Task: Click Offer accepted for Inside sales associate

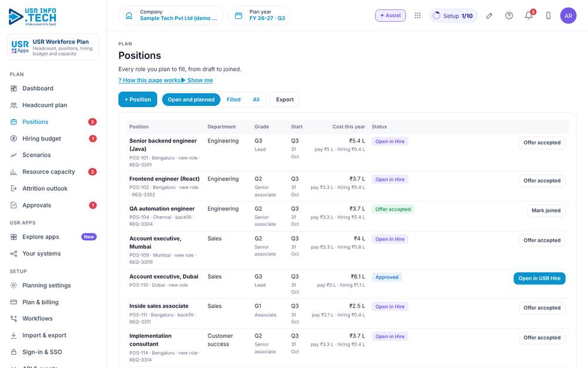Action: pyautogui.click(x=542, y=308)
